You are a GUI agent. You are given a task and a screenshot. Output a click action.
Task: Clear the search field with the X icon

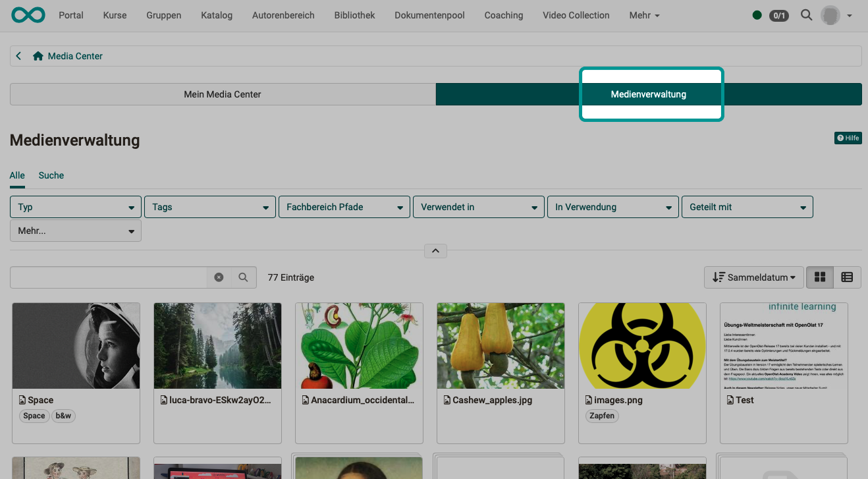click(219, 277)
